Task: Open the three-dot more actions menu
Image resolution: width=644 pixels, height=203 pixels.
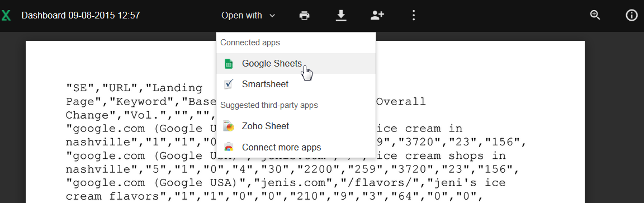Action: [x=414, y=16]
